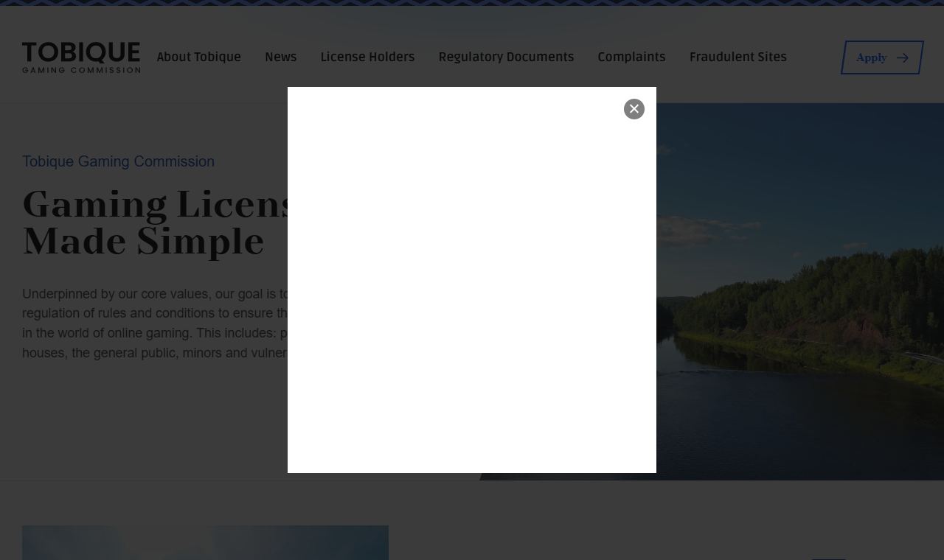Screen dimensions: 944x560
Task: Click the image thumbnail below the hero section
Action: [x=205, y=542]
